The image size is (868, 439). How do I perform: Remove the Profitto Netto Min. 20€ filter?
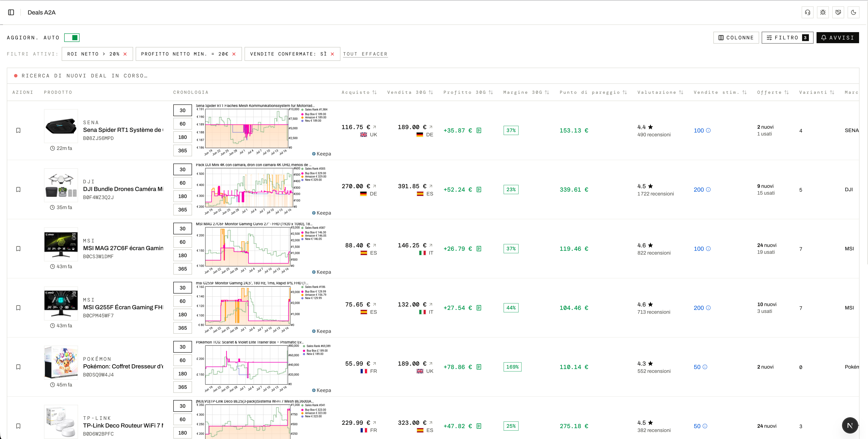[234, 54]
